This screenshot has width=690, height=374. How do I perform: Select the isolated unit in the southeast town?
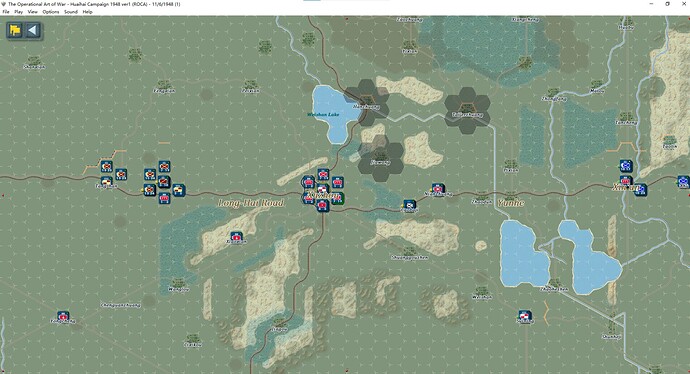coord(525,315)
